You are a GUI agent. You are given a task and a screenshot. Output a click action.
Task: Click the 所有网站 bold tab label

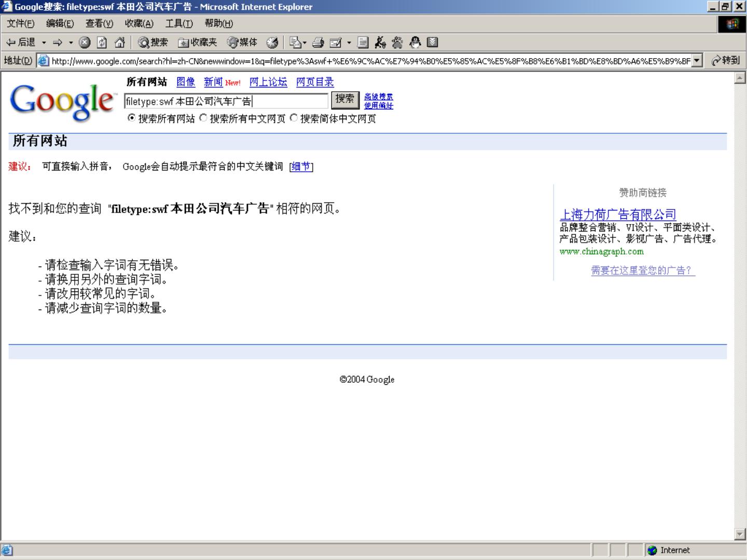(147, 82)
